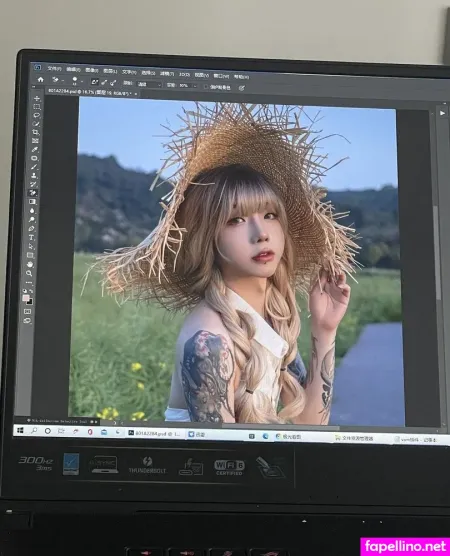This screenshot has height=556, width=450.
Task: Click the Tolerance 50% value field
Action: [x=184, y=85]
